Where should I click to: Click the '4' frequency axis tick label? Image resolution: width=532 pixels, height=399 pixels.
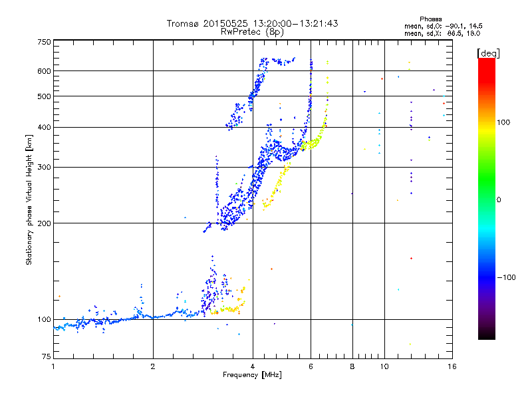coord(253,366)
